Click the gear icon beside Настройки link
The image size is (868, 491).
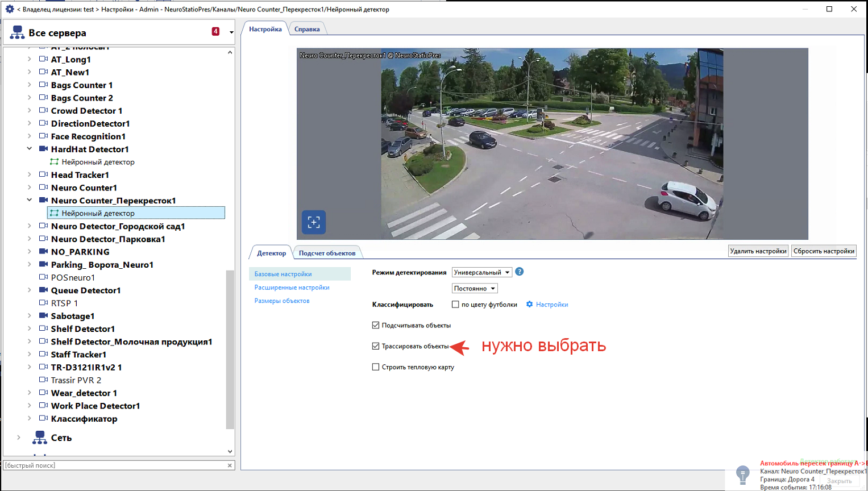529,305
